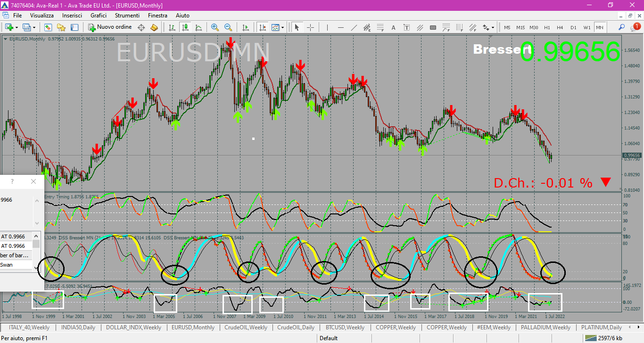
Task: Switch timeframe to H1
Action: (547, 27)
